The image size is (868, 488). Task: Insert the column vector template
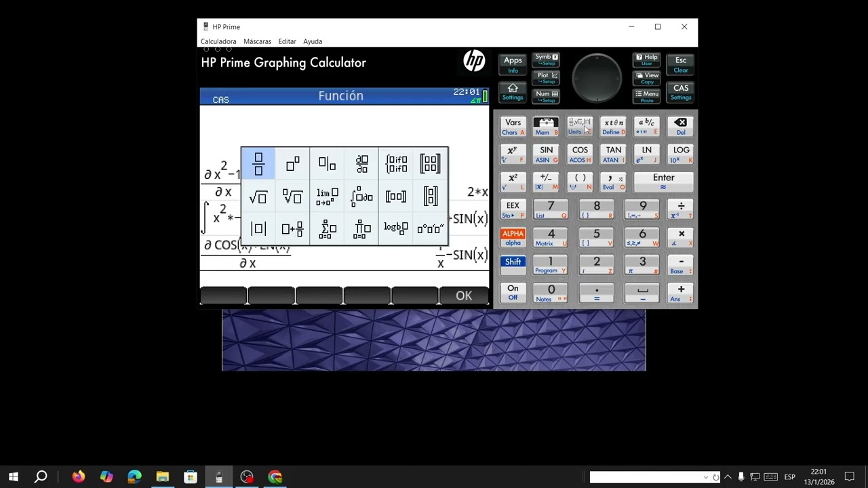point(431,197)
